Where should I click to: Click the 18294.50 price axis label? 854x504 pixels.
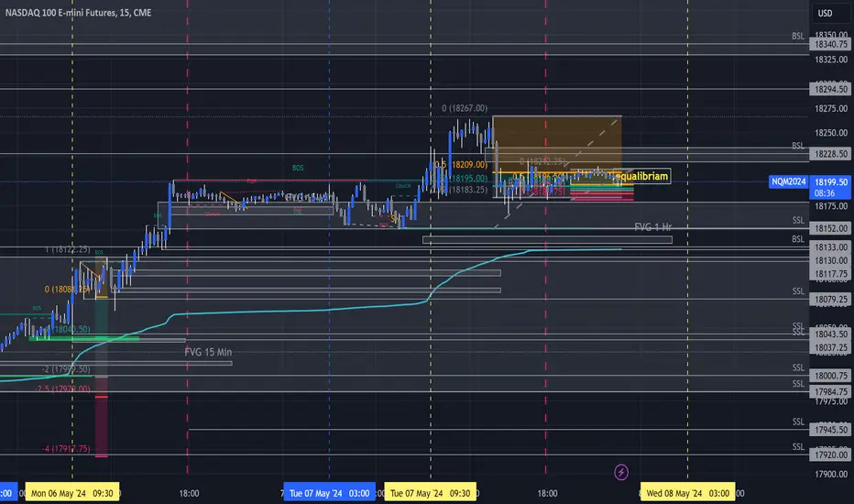pyautogui.click(x=830, y=90)
